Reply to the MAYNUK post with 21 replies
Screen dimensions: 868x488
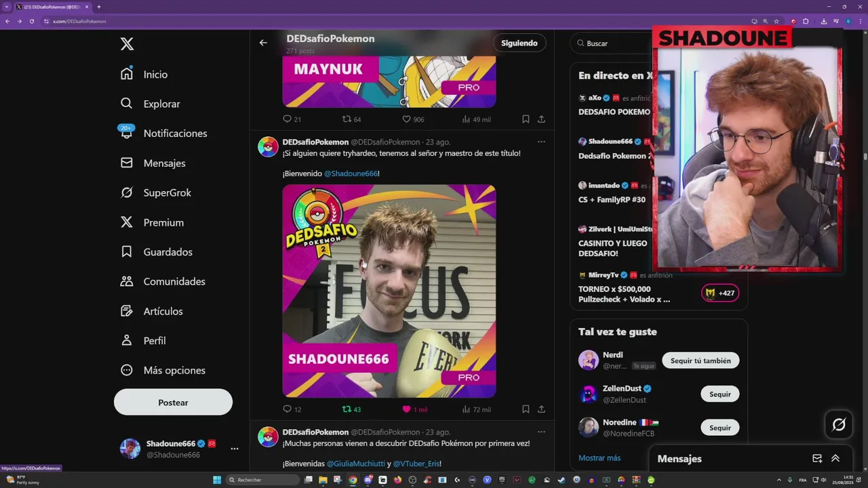click(x=292, y=119)
